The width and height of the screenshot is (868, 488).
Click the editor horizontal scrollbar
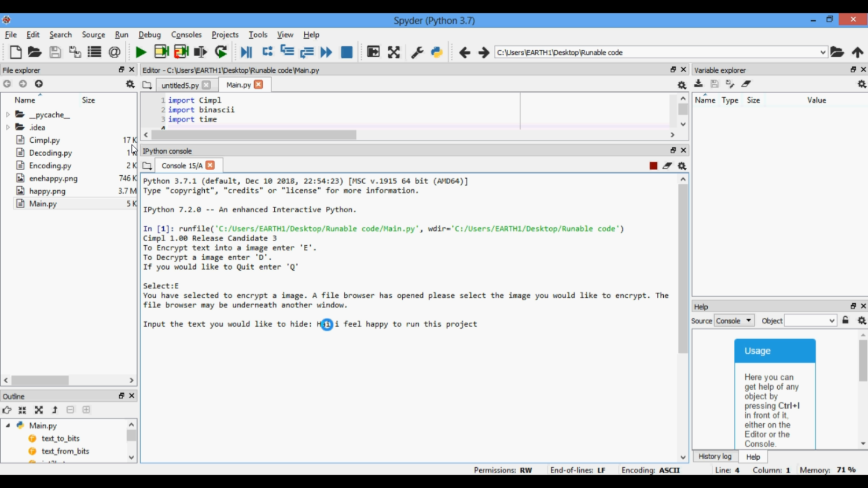pos(254,135)
